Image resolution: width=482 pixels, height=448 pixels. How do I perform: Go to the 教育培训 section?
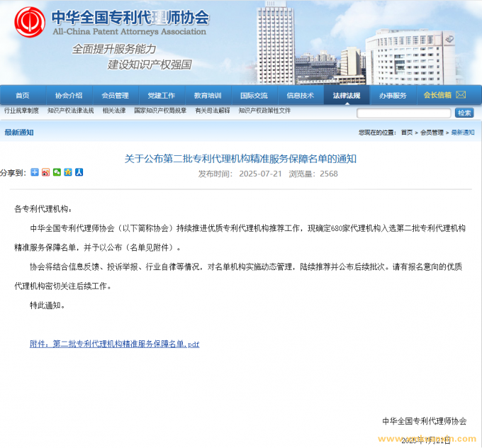[x=208, y=96]
